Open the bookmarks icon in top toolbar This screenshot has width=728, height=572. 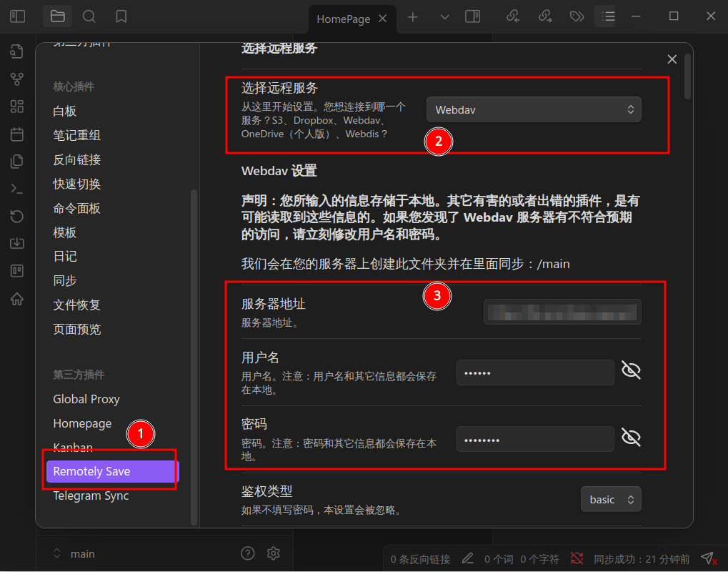(121, 16)
